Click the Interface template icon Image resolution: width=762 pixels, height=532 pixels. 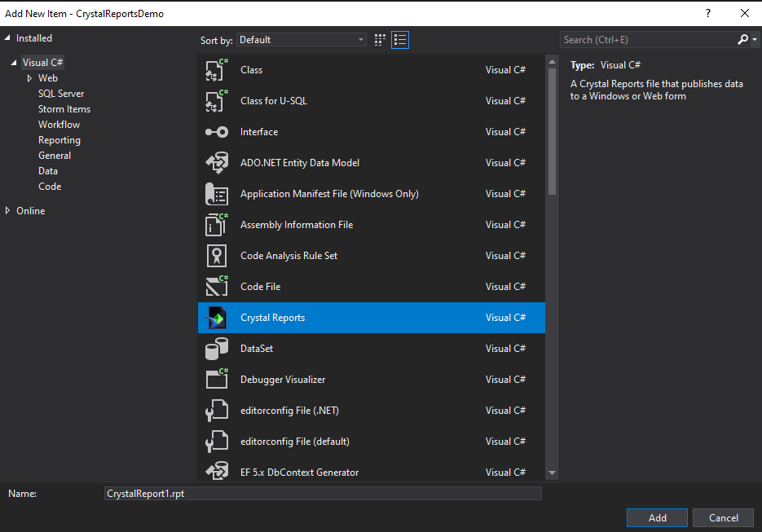coord(217,132)
